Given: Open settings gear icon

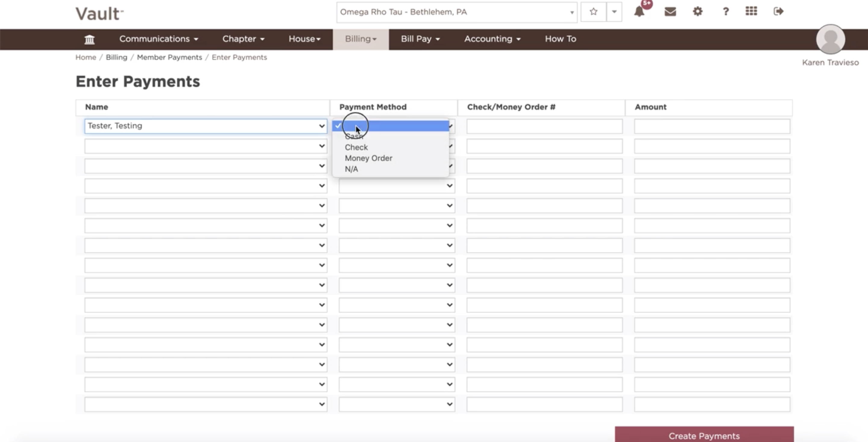Looking at the screenshot, I should 697,12.
